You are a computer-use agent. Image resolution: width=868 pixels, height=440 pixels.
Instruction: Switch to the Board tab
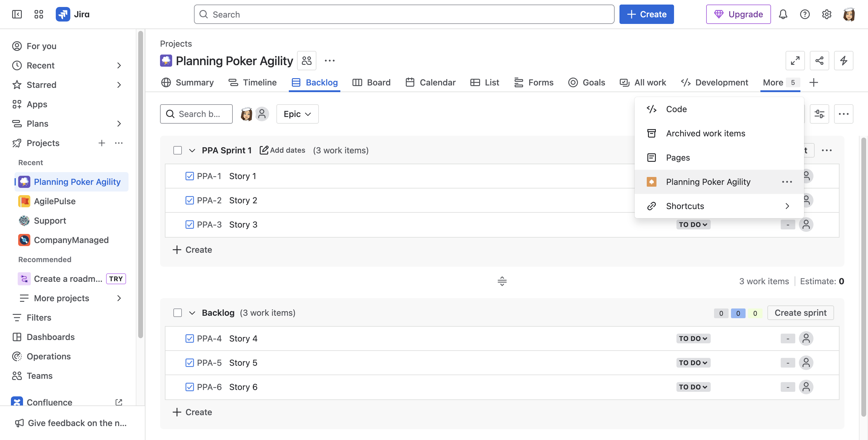[371, 82]
